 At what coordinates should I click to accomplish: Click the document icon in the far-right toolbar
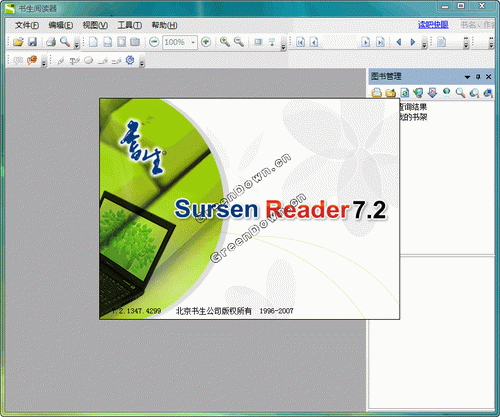pyautogui.click(x=441, y=42)
